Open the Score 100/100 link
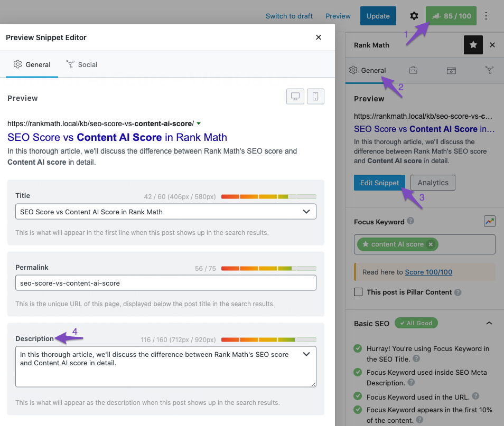504x426 pixels. click(428, 272)
